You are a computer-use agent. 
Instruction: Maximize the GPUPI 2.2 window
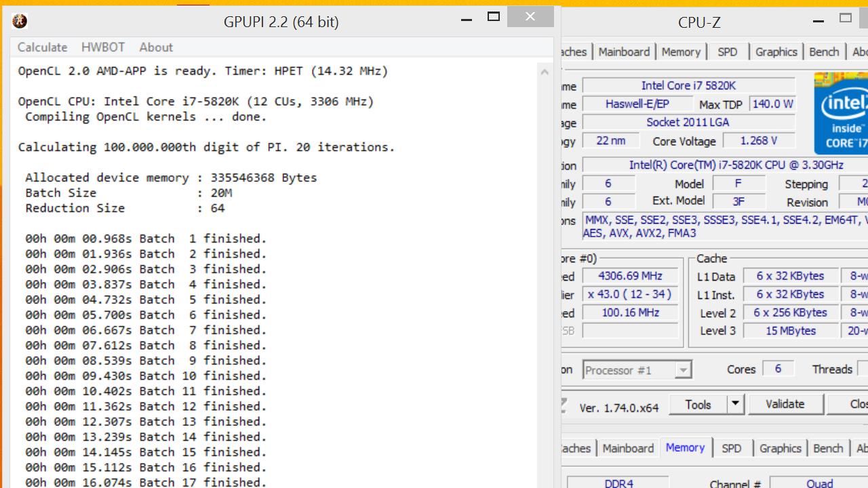coord(494,17)
